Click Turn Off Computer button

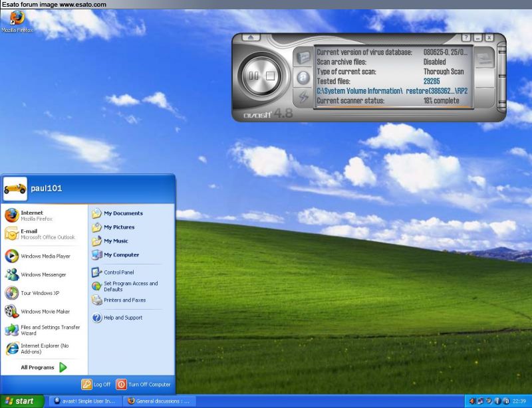143,384
